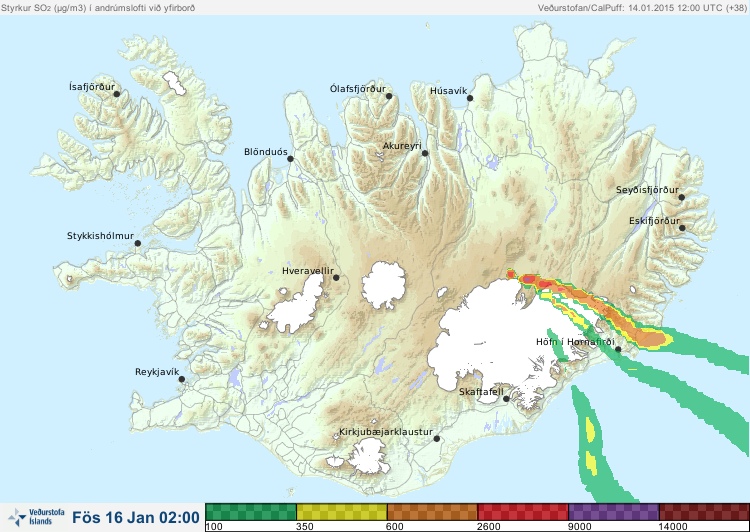The image size is (750, 532).
Task: Click the '600' legend value
Action: click(396, 527)
